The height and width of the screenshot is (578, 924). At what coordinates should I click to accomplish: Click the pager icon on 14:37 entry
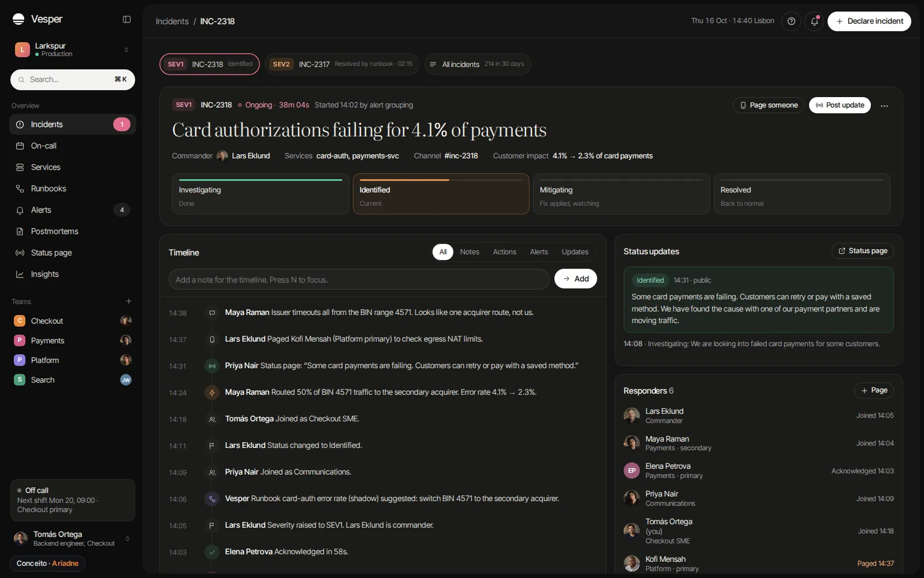tap(212, 339)
